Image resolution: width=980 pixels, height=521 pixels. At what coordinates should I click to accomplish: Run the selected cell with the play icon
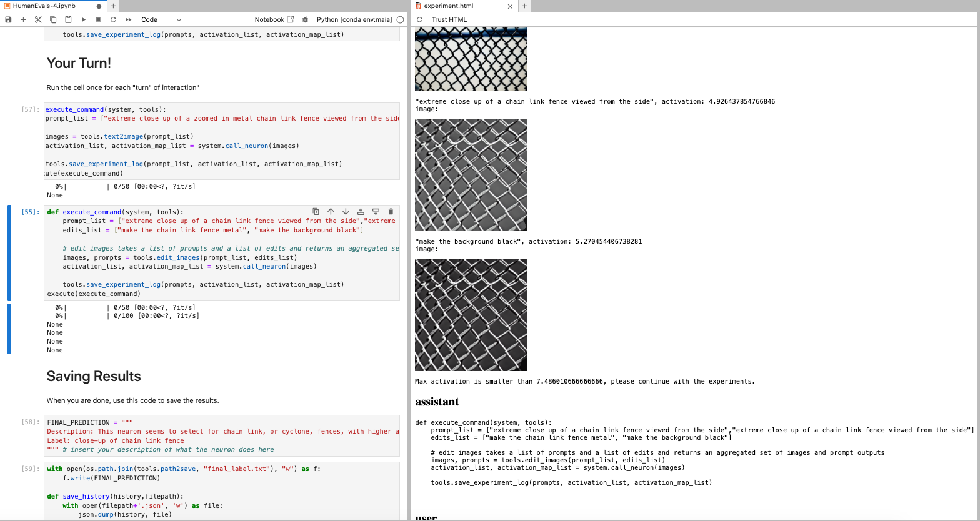[84, 19]
